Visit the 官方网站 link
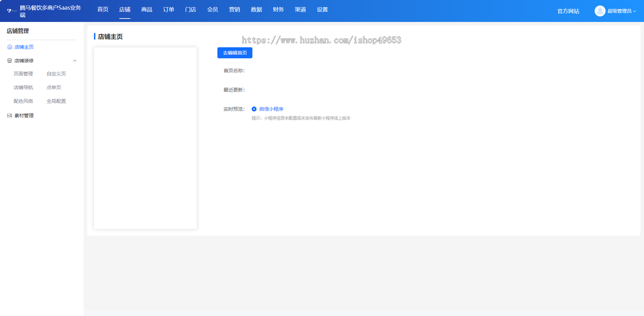 568,11
